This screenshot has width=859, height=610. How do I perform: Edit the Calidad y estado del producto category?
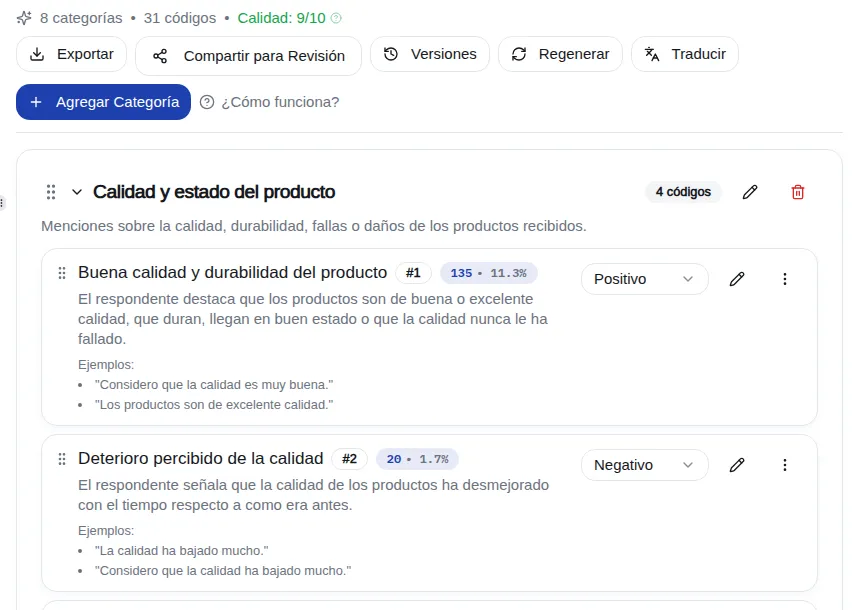tap(750, 192)
